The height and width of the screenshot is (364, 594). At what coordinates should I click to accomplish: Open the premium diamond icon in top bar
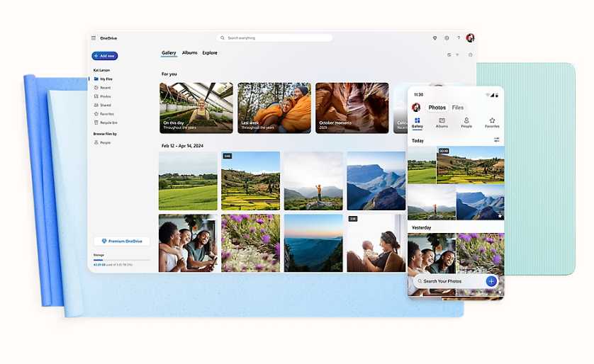coord(435,38)
